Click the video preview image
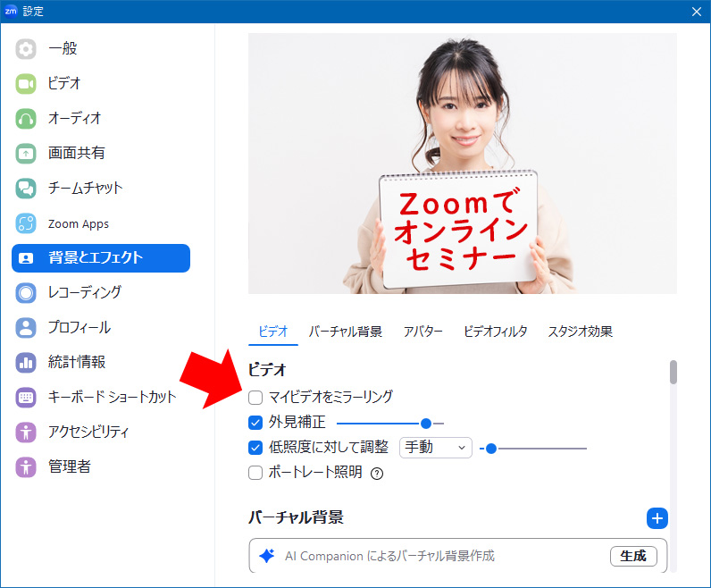 [x=463, y=164]
